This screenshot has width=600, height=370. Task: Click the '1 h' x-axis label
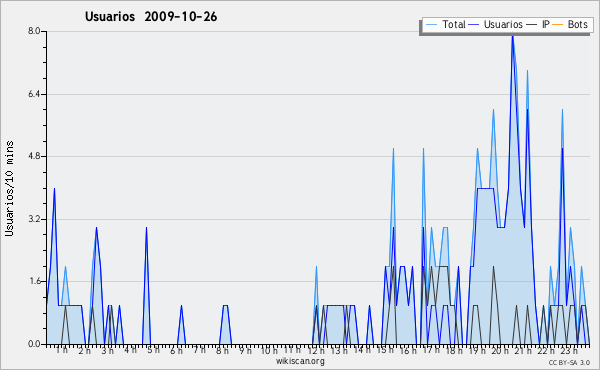pos(62,350)
